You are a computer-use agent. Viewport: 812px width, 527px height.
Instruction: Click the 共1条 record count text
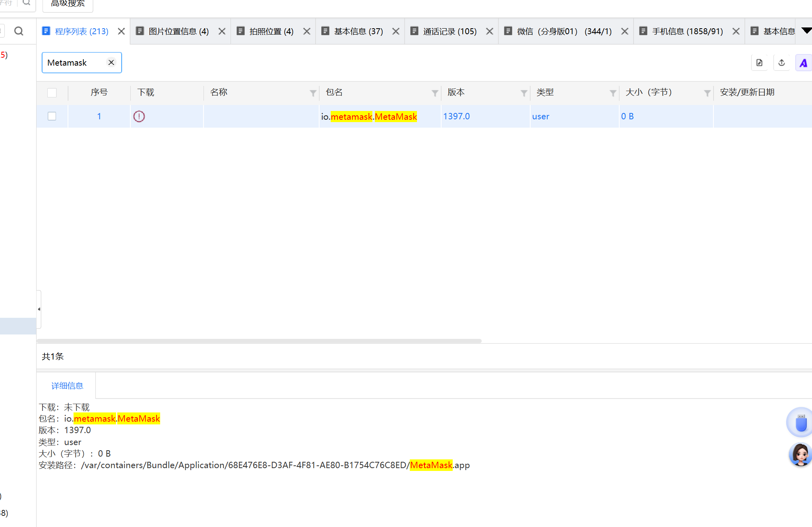(x=53, y=356)
